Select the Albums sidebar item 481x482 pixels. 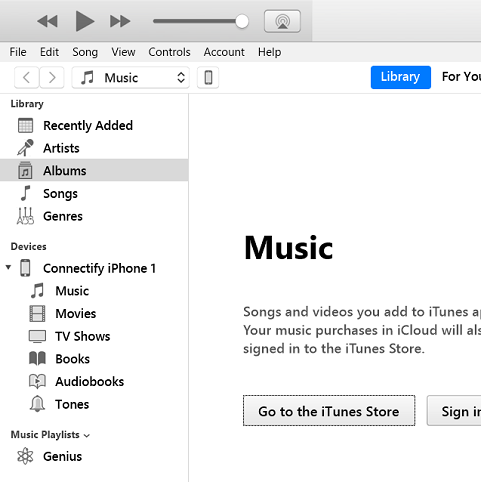(94, 170)
